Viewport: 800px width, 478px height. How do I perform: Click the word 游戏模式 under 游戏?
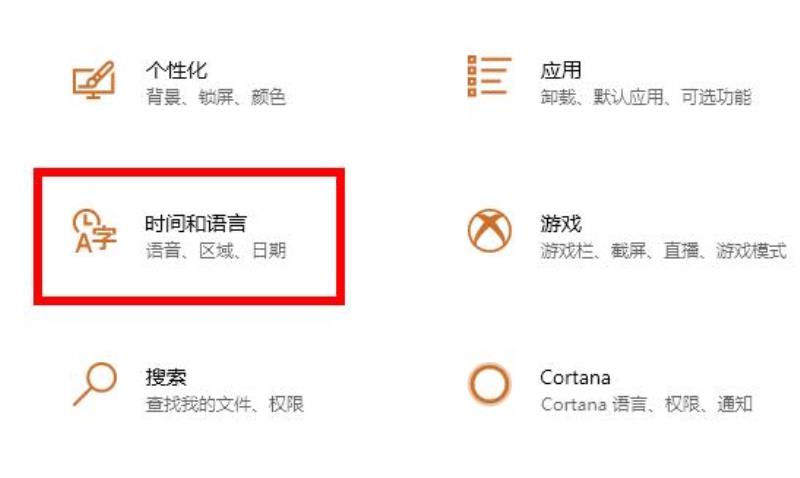pyautogui.click(x=752, y=250)
